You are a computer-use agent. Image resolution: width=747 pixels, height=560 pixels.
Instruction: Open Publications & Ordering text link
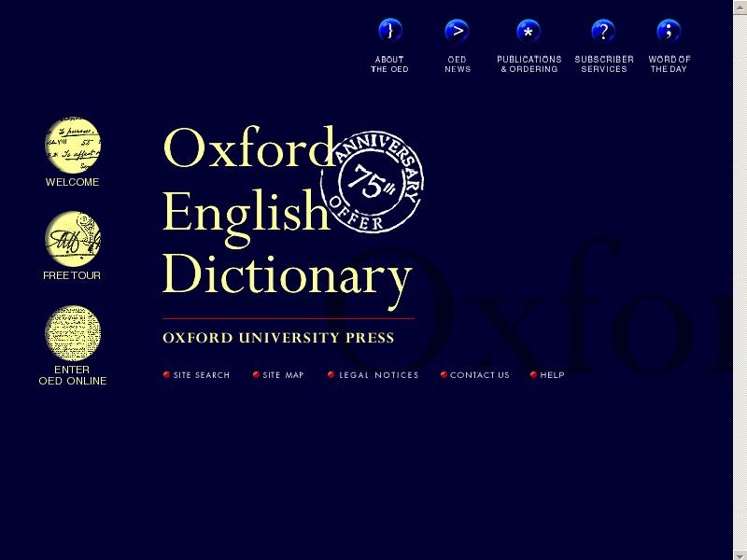pos(529,64)
